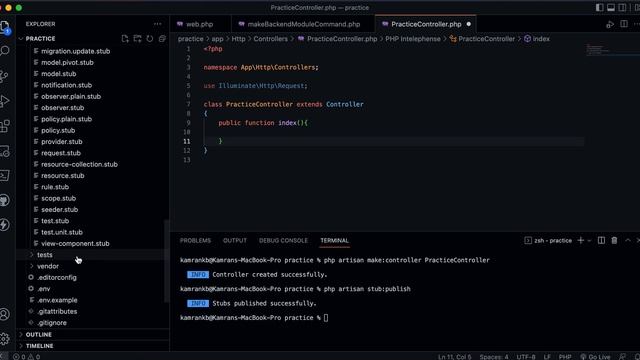The image size is (640, 360).
Task: Click PHP language mode in status bar
Action: pos(565,357)
